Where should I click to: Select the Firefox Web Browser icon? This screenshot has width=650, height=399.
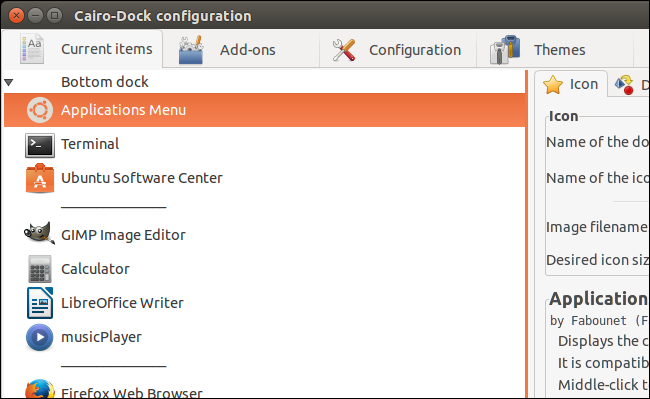(x=40, y=389)
